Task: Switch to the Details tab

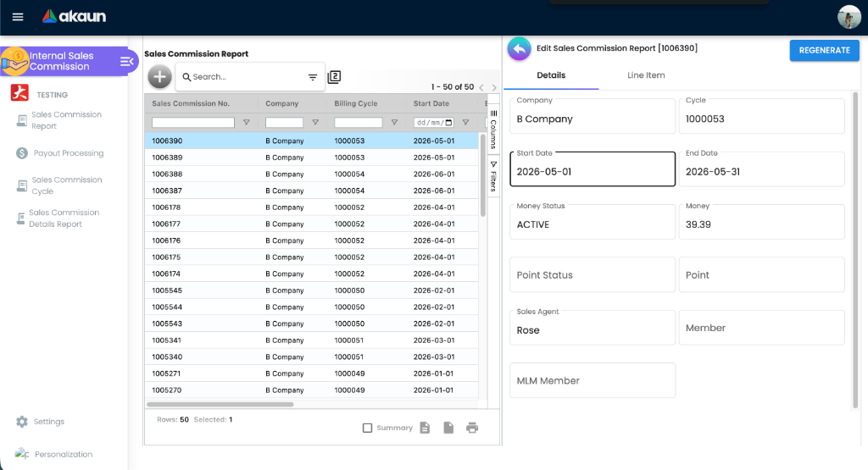Action: coord(551,75)
